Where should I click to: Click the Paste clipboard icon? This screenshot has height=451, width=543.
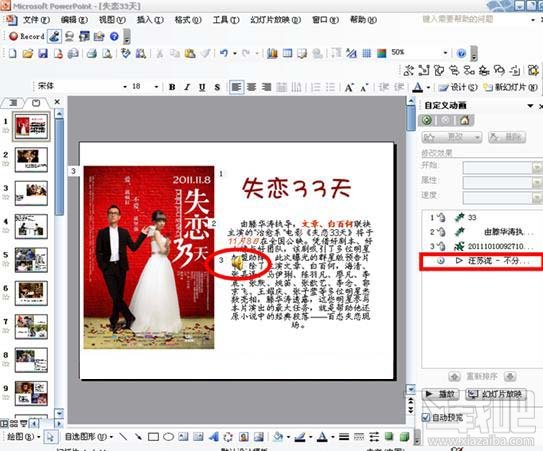[190, 53]
